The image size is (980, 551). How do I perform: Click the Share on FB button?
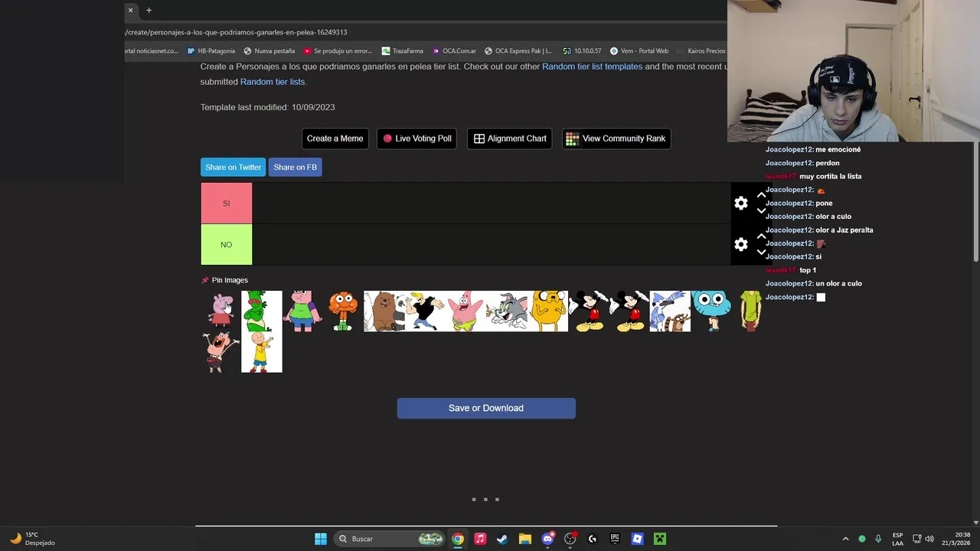(295, 167)
